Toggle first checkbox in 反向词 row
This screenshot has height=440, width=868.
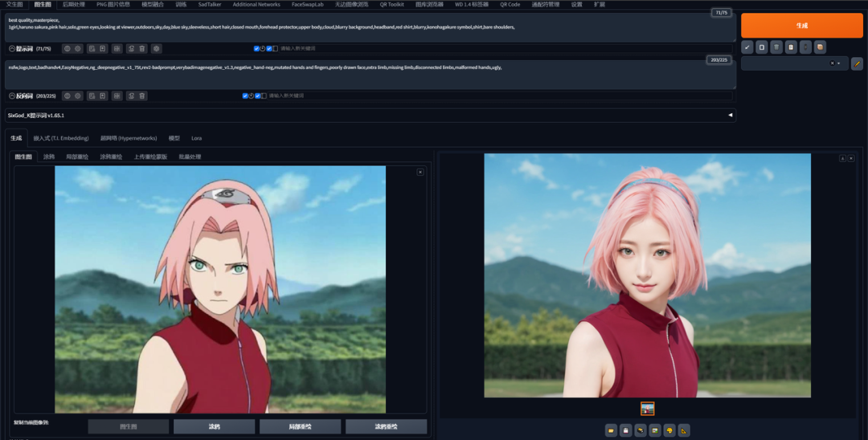tap(245, 96)
